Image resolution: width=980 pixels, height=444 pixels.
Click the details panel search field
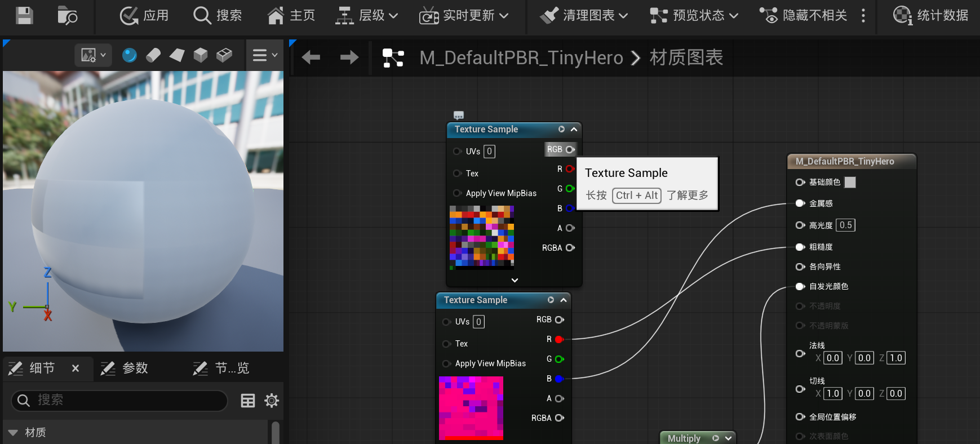(119, 400)
